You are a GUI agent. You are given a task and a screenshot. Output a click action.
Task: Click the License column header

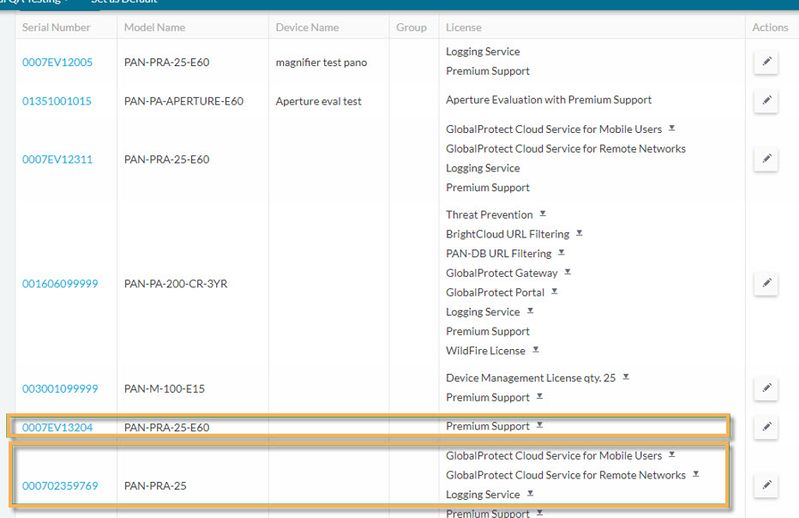pyautogui.click(x=464, y=28)
